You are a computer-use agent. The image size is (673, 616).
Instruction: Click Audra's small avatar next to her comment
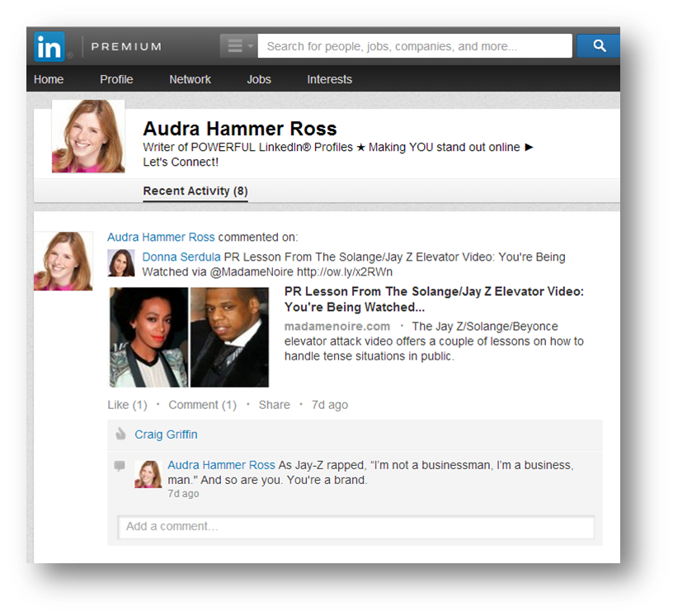(x=148, y=474)
